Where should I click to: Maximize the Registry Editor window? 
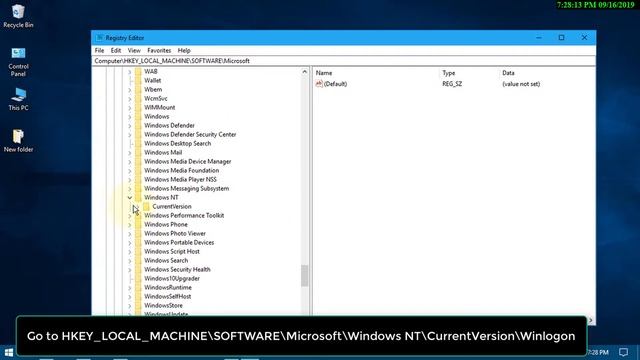pyautogui.click(x=561, y=38)
